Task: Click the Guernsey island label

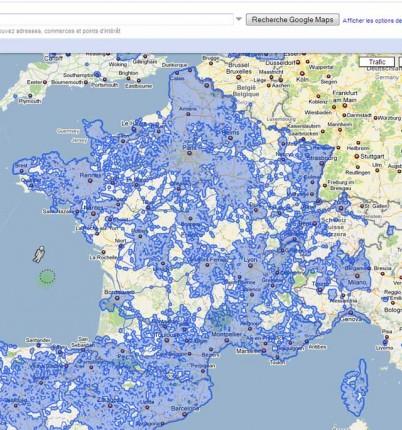Action: [x=68, y=131]
